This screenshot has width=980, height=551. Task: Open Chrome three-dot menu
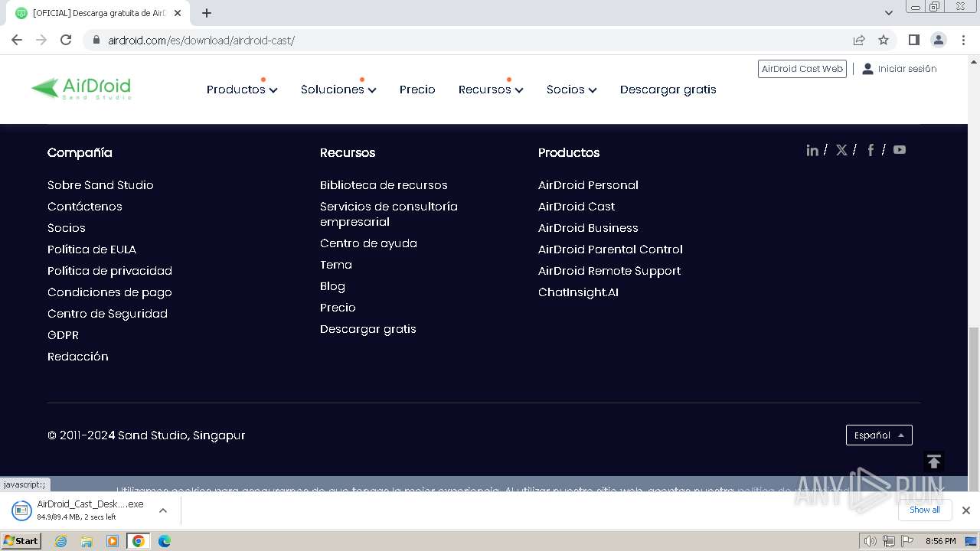pos(963,40)
